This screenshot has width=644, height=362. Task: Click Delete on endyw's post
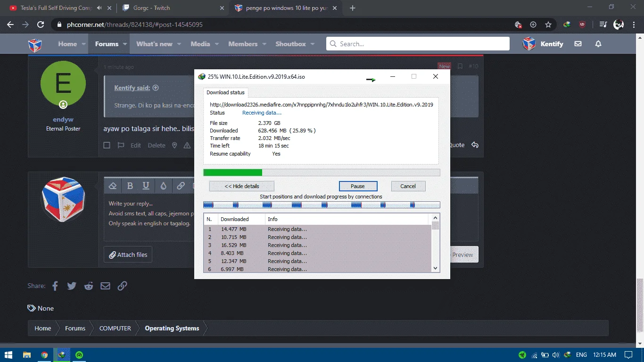point(157,145)
